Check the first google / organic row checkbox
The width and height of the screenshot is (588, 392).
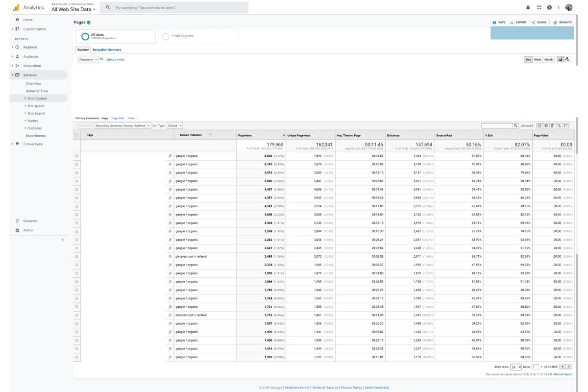tap(76, 156)
